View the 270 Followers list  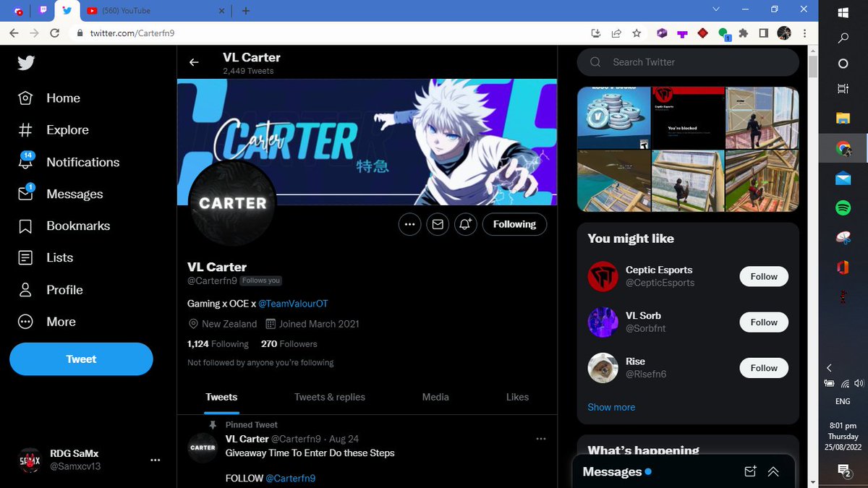tap(289, 344)
